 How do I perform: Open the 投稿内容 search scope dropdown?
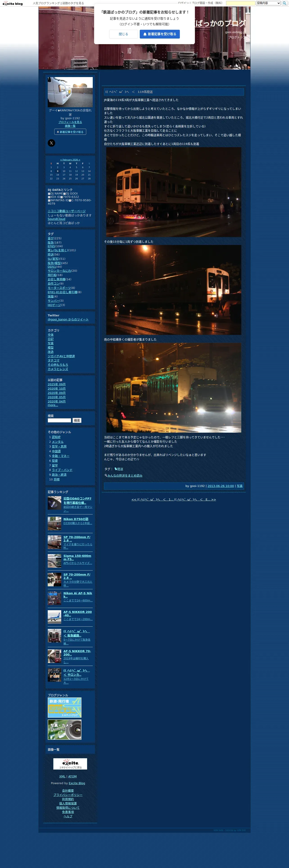(x=268, y=3)
